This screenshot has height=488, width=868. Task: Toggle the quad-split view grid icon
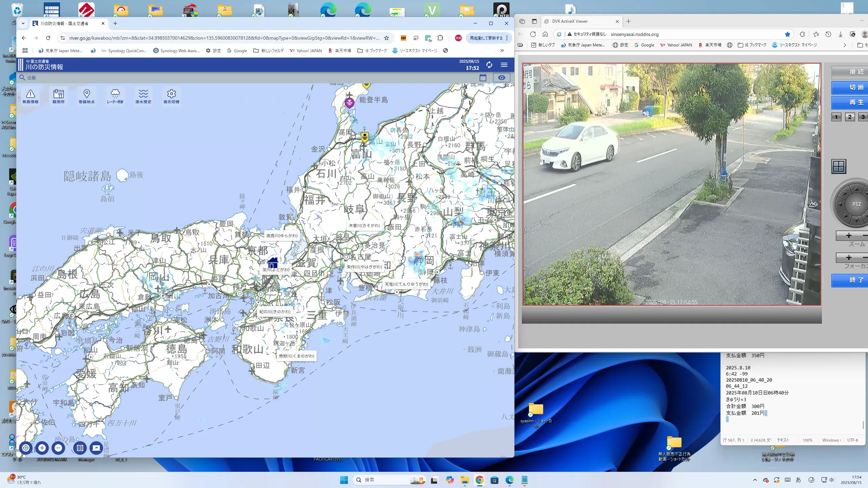tap(839, 166)
